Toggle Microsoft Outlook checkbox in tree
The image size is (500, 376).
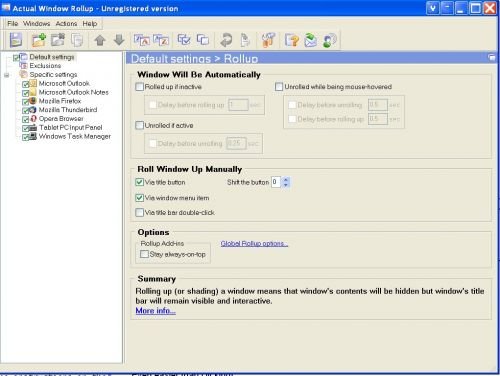(26, 84)
